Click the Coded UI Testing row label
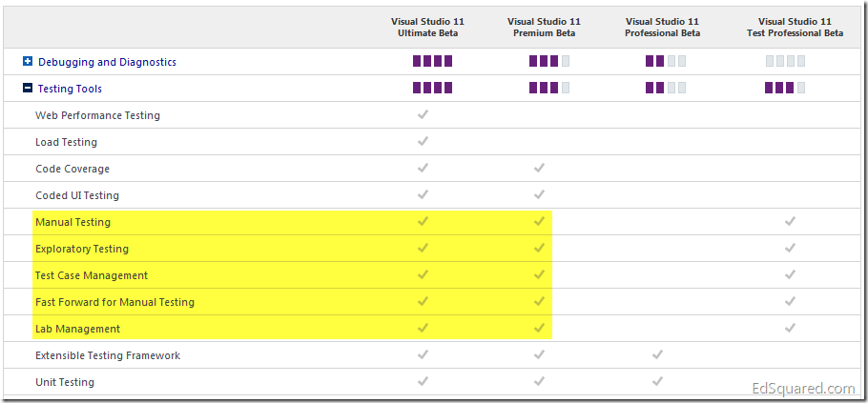 pyautogui.click(x=77, y=195)
